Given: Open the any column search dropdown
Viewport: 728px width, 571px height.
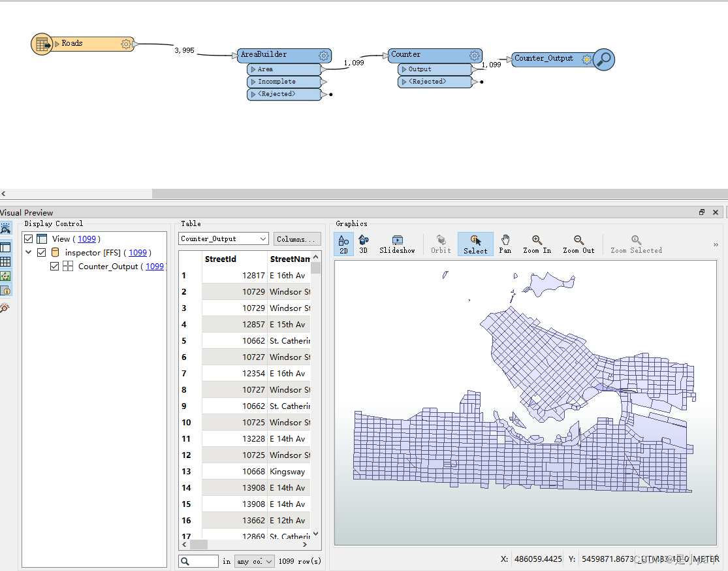Looking at the screenshot, I should coord(255,561).
